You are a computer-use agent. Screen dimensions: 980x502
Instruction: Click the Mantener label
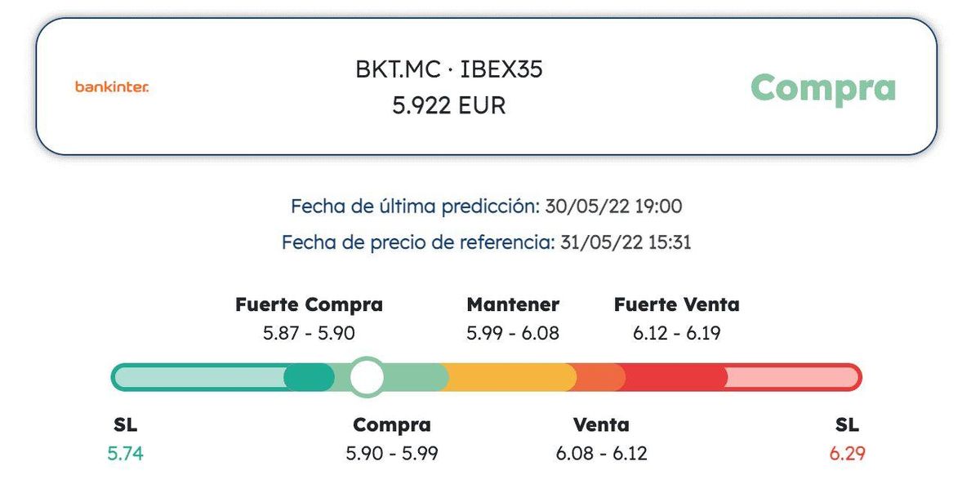click(x=513, y=305)
